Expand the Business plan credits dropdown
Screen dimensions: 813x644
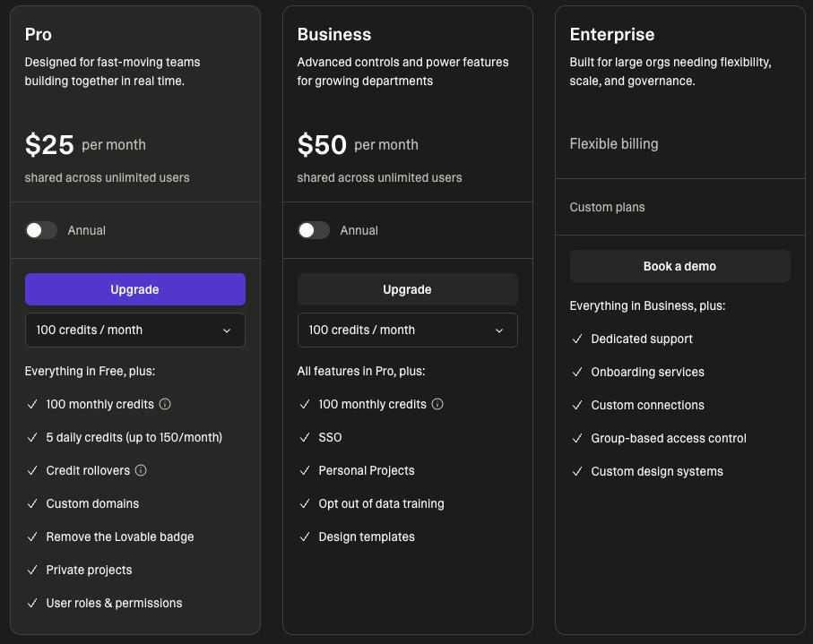[x=407, y=330]
